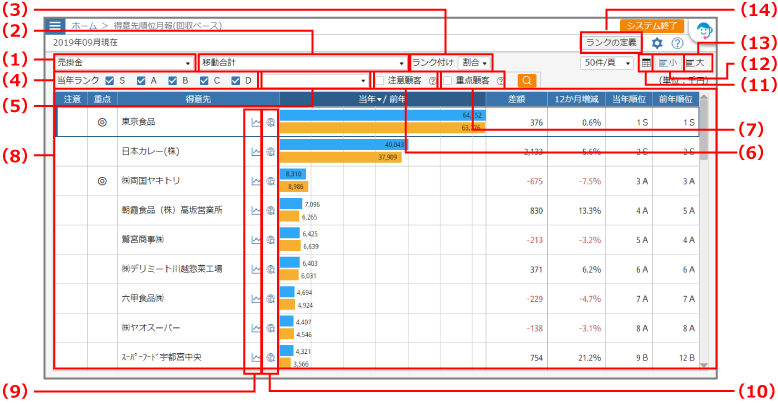Screen dimensions: 778x404
Task: Sort by 当年▼/前年 column header
Action: click(x=382, y=99)
